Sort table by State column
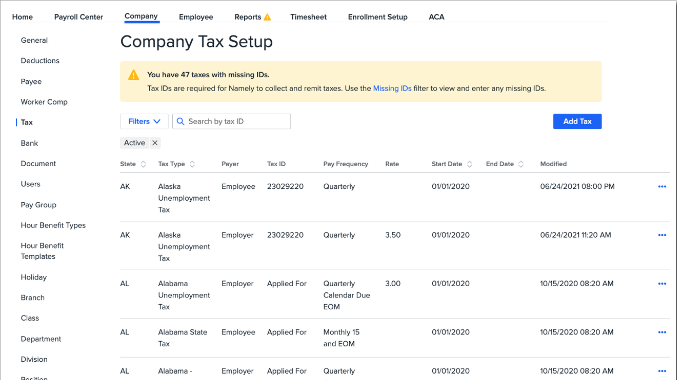This screenshot has width=677, height=380. [x=143, y=164]
